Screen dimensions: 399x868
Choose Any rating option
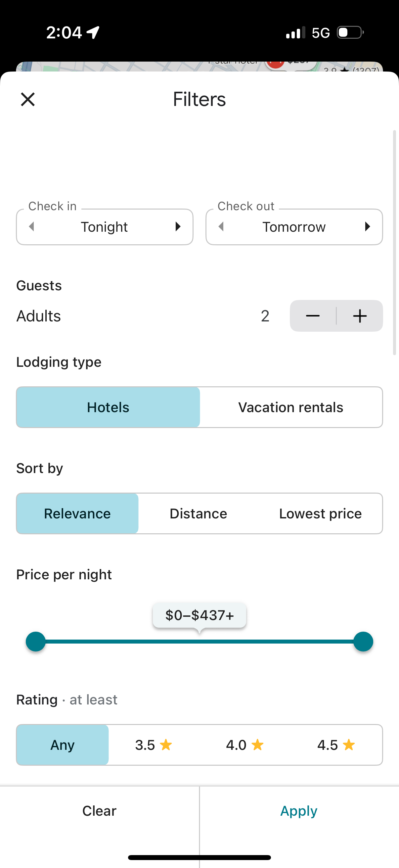(x=63, y=745)
